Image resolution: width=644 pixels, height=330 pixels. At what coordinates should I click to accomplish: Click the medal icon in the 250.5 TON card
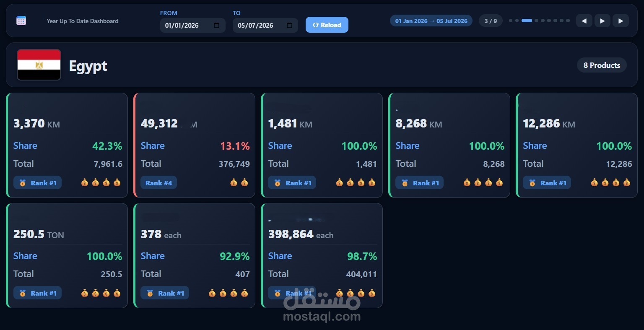pos(23,293)
